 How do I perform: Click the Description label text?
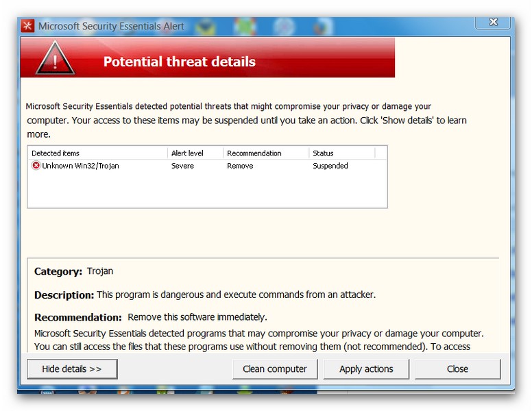[x=64, y=295]
